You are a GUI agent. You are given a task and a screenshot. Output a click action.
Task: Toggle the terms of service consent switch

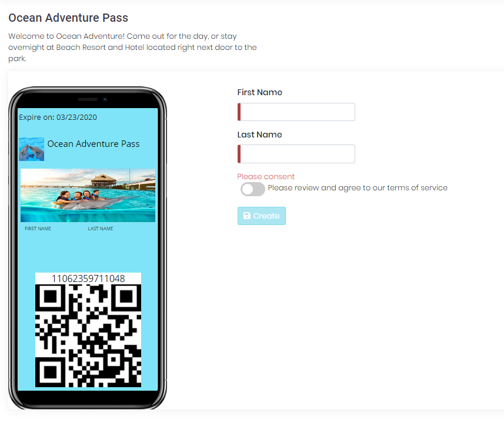point(253,189)
